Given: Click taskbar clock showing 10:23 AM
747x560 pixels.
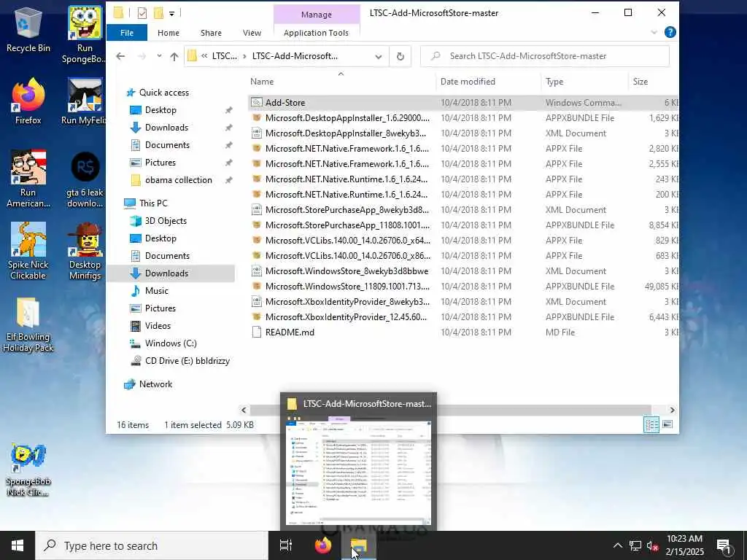Looking at the screenshot, I should coord(684,545).
